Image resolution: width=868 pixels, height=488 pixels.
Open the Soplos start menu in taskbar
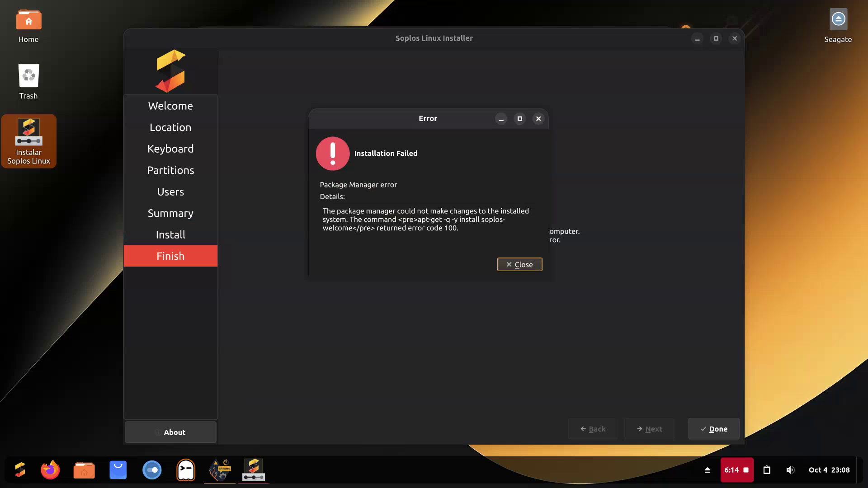[x=20, y=470]
